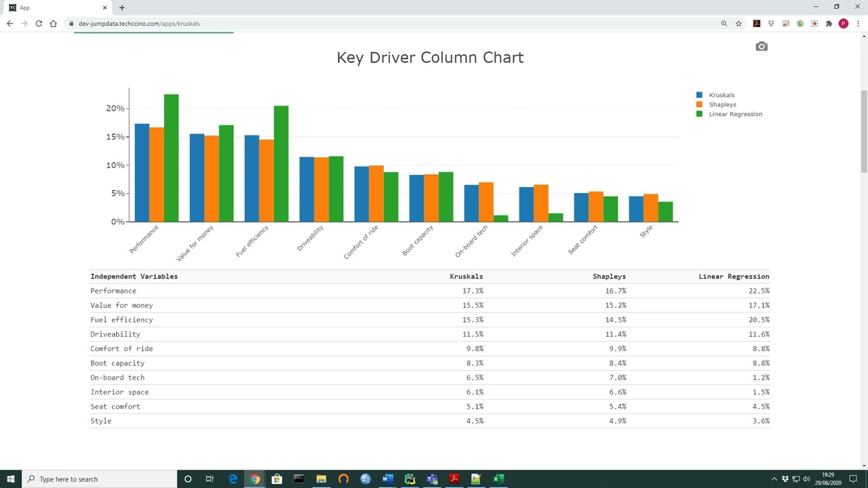
Task: Click the page vertical scrollbar thumb
Action: [x=864, y=130]
